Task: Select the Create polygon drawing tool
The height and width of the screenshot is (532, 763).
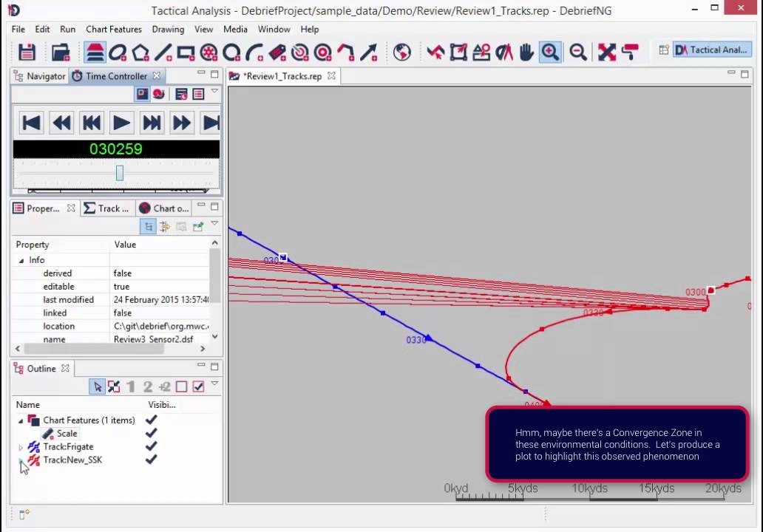Action: [x=140, y=52]
